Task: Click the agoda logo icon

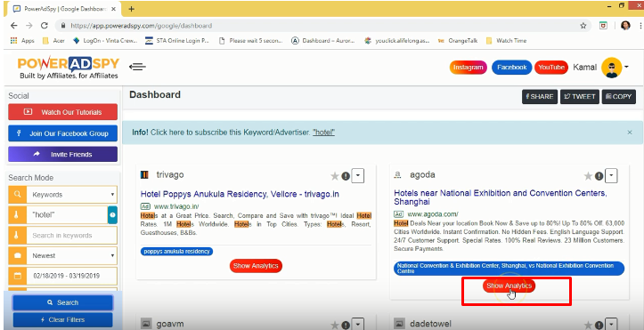Action: coord(397,175)
